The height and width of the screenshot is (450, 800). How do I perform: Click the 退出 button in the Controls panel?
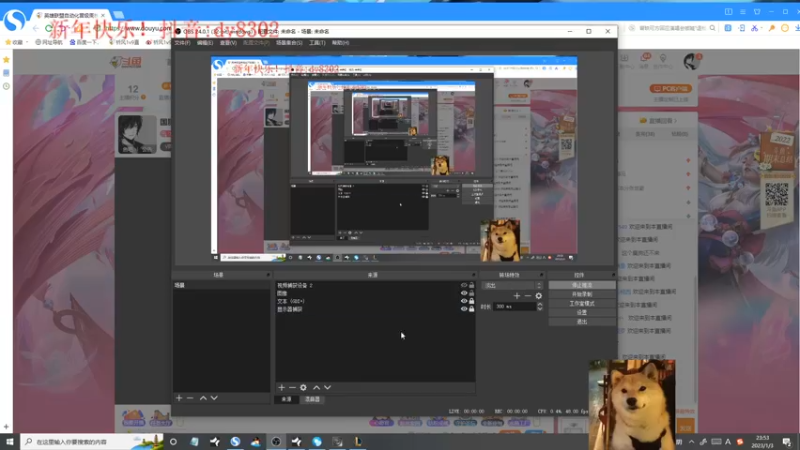point(582,322)
